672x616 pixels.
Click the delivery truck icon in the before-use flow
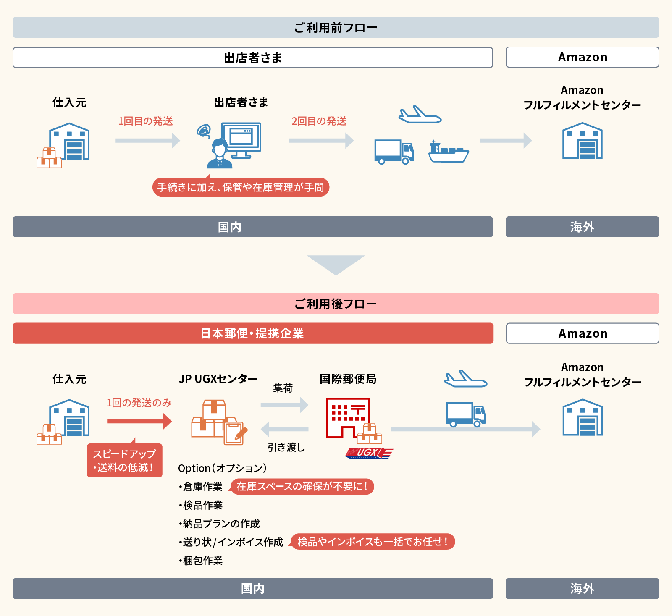pos(394,152)
